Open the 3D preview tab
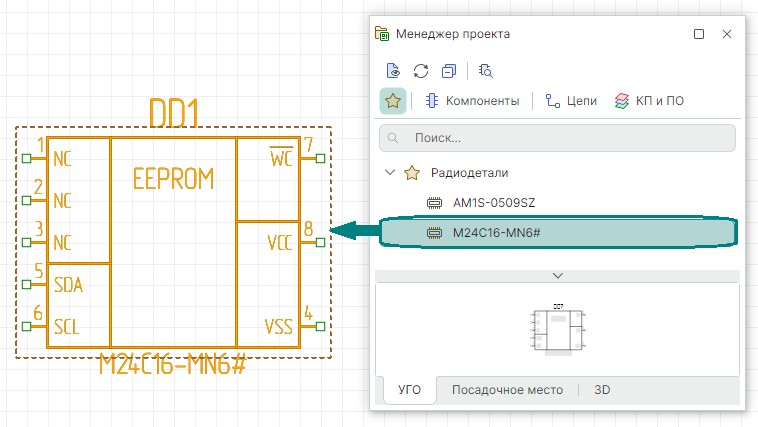The height and width of the screenshot is (427, 758). [602, 390]
